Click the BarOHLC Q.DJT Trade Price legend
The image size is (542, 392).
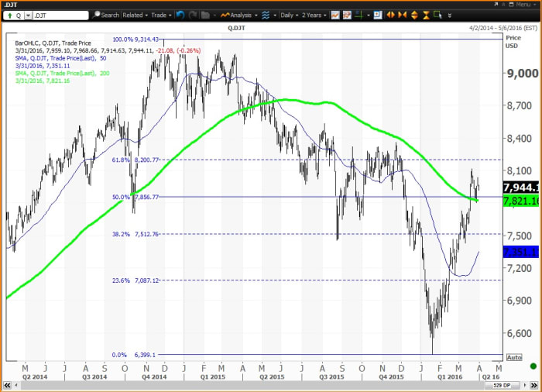tap(53, 43)
